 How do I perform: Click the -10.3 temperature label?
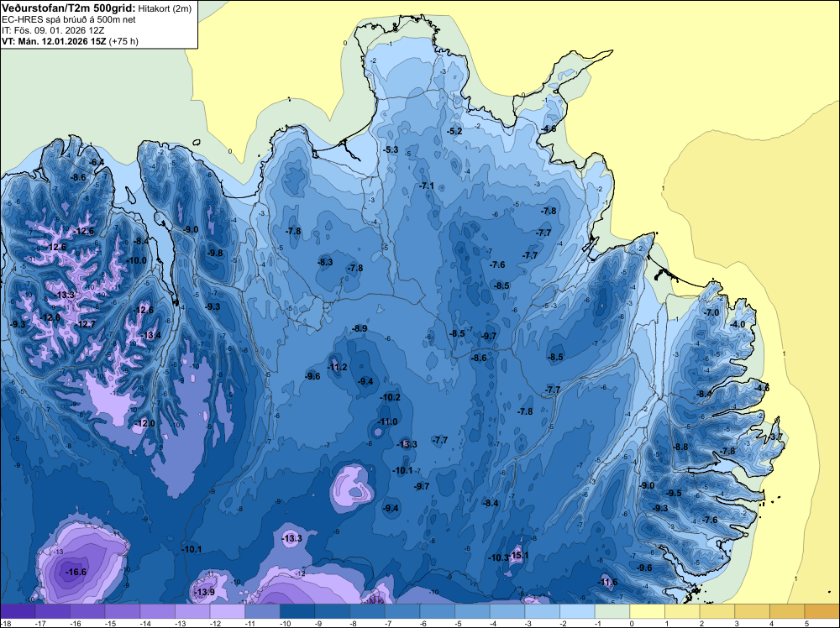[498, 557]
